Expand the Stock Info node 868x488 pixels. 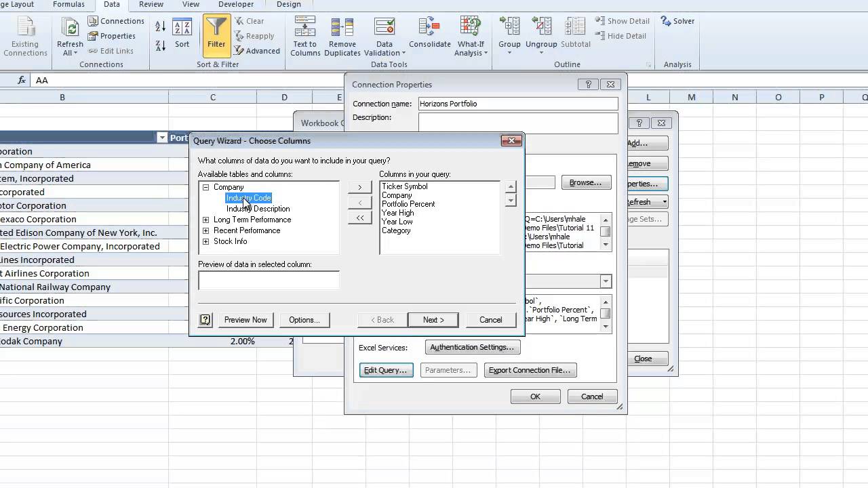click(x=206, y=241)
